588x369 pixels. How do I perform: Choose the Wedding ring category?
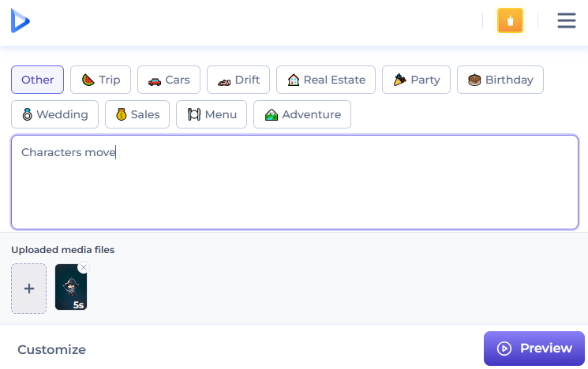(x=54, y=114)
